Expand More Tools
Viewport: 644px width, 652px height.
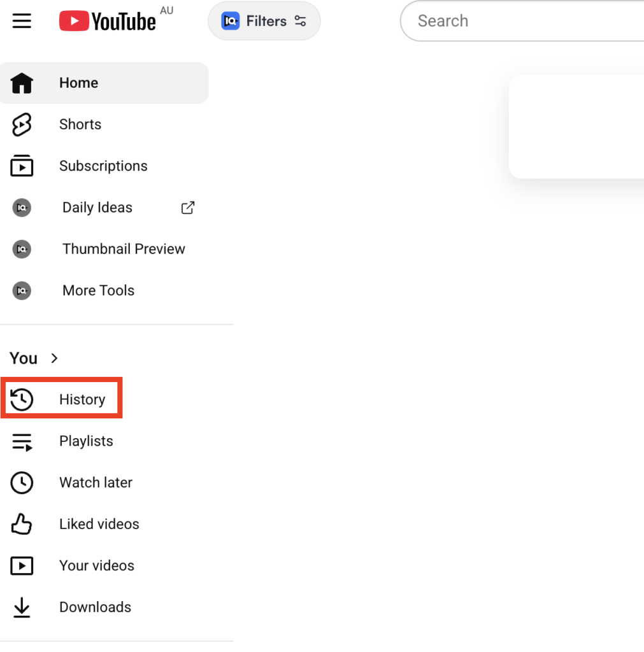98,290
